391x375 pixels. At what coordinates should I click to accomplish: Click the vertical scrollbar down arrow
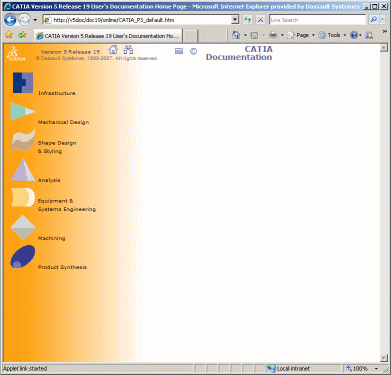(384, 358)
